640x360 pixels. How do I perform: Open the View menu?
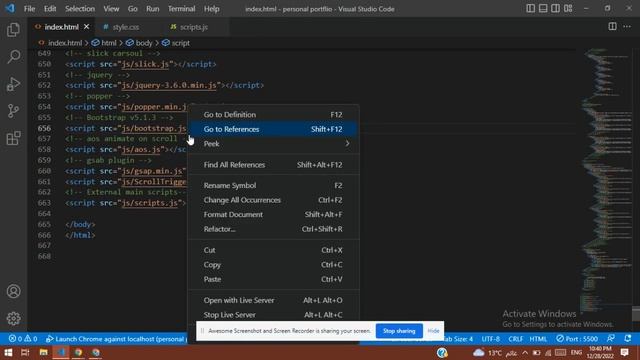(111, 9)
